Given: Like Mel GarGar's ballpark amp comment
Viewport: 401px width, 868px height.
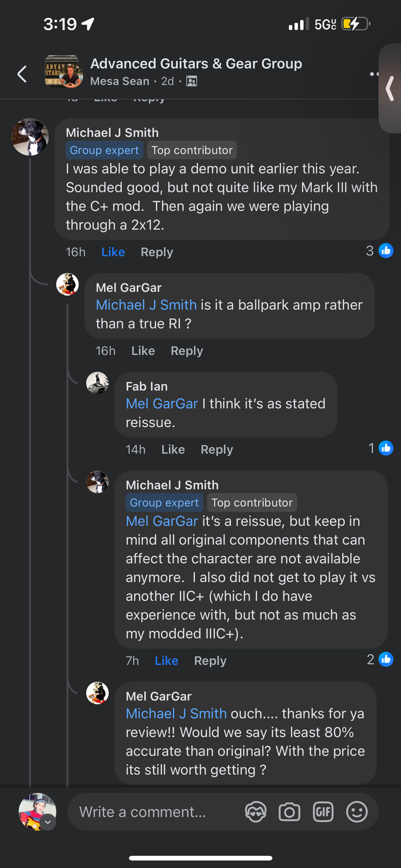Looking at the screenshot, I should pyautogui.click(x=143, y=351).
